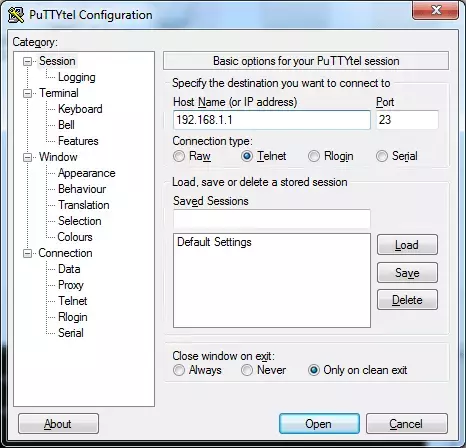The image size is (466, 448).
Task: Click the Load button
Action: click(x=407, y=245)
